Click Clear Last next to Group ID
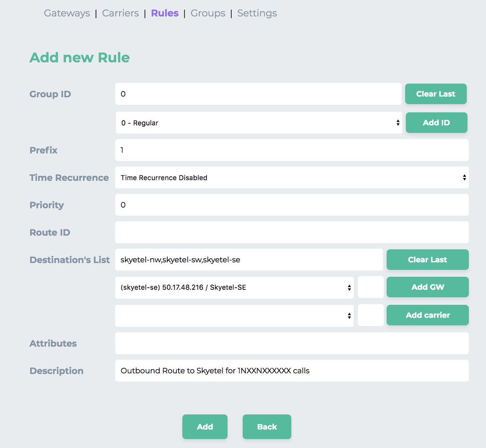Screen dimensions: 486x448 [x=436, y=94]
